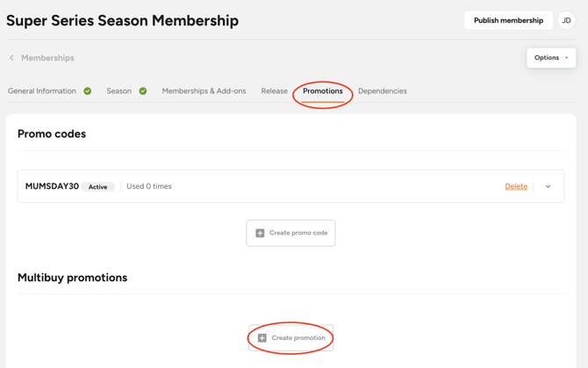The image size is (588, 368).
Task: Go back via the Memberships breadcrumb link
Action: pyautogui.click(x=47, y=58)
